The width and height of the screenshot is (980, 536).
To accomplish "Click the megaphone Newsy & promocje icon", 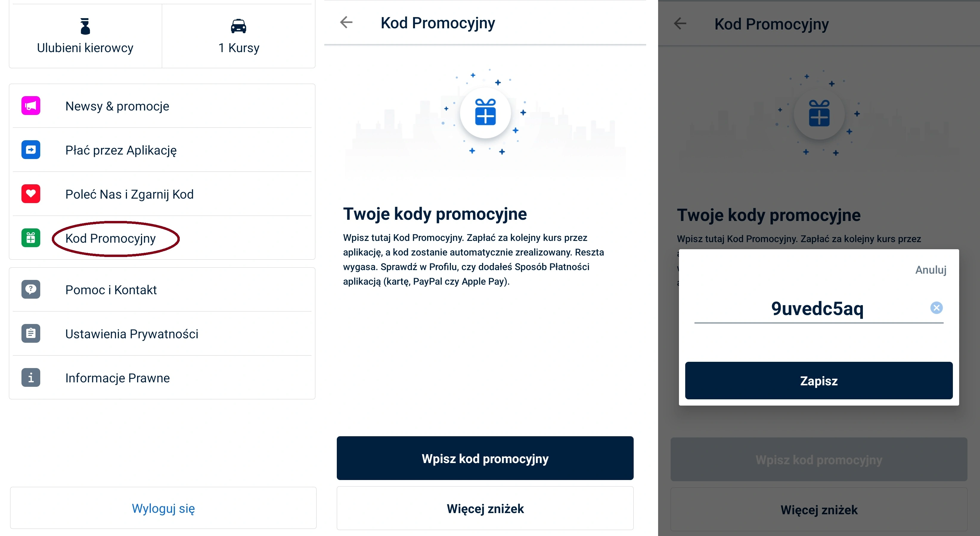I will (31, 106).
